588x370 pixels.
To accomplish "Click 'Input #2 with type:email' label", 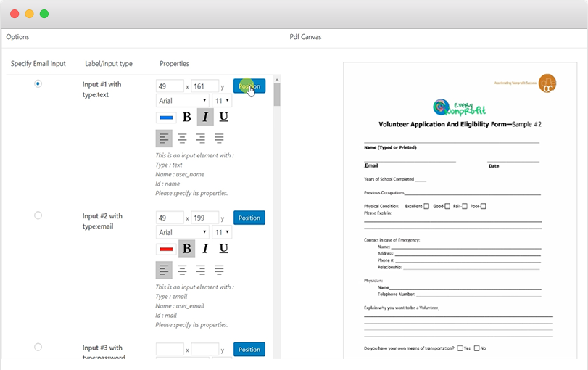I will (x=102, y=221).
